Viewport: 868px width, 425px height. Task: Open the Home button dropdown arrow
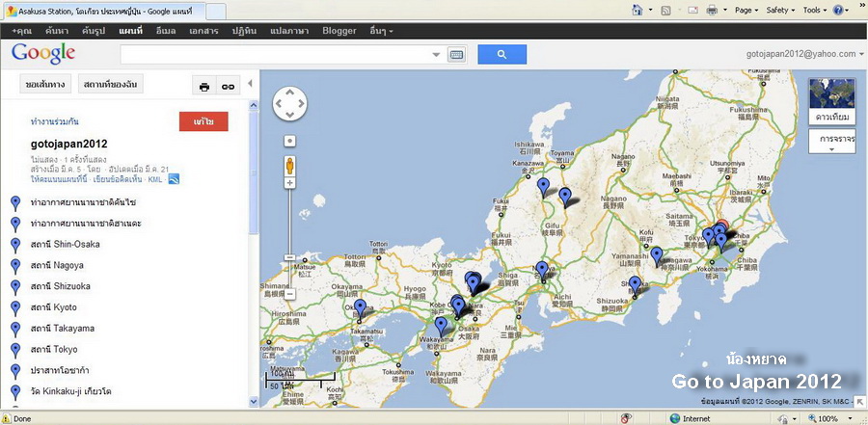(650, 10)
